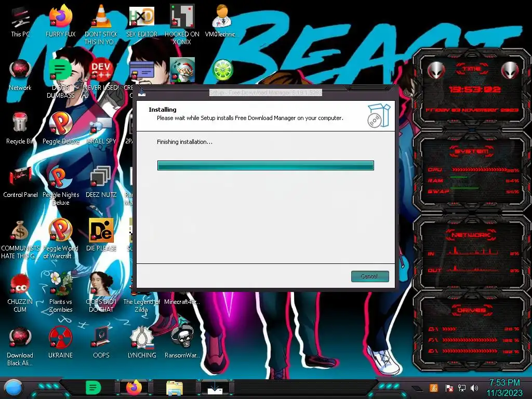Open the RansomWar skull shortcut
The height and width of the screenshot is (399, 532).
(x=182, y=343)
